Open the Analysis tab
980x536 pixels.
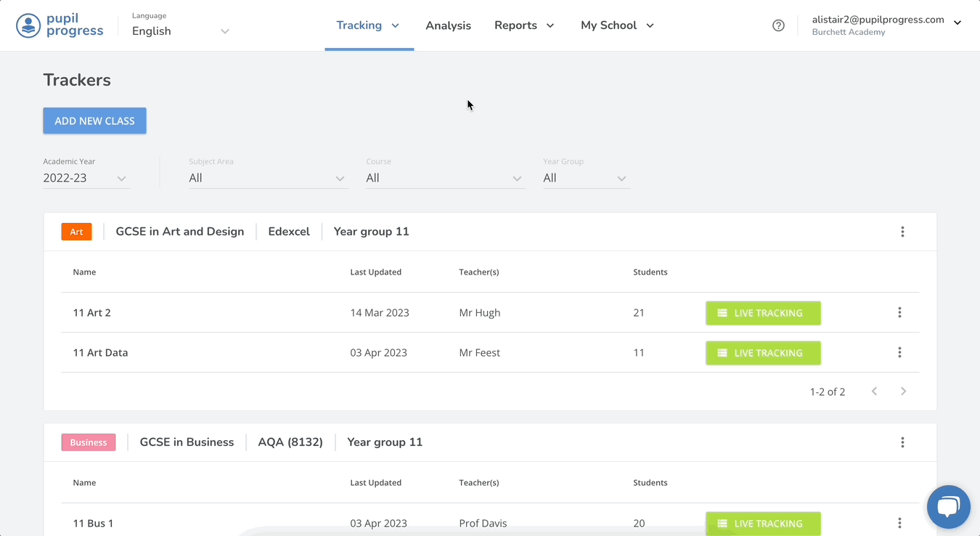pyautogui.click(x=448, y=25)
